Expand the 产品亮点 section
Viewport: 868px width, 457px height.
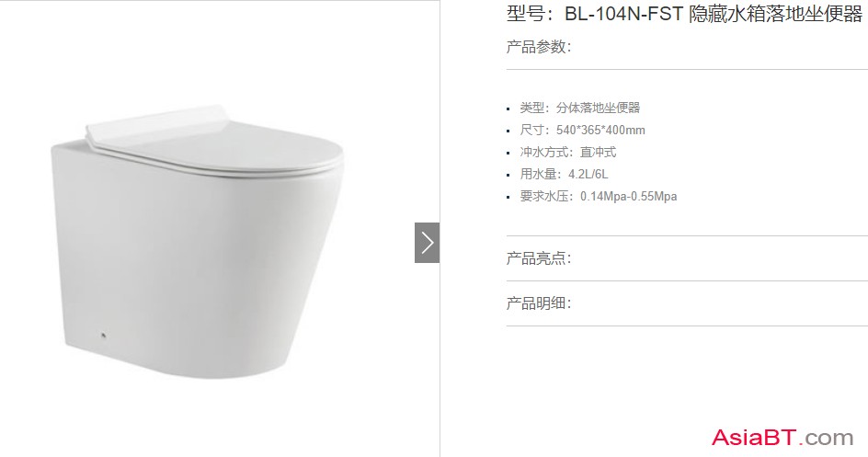click(539, 258)
